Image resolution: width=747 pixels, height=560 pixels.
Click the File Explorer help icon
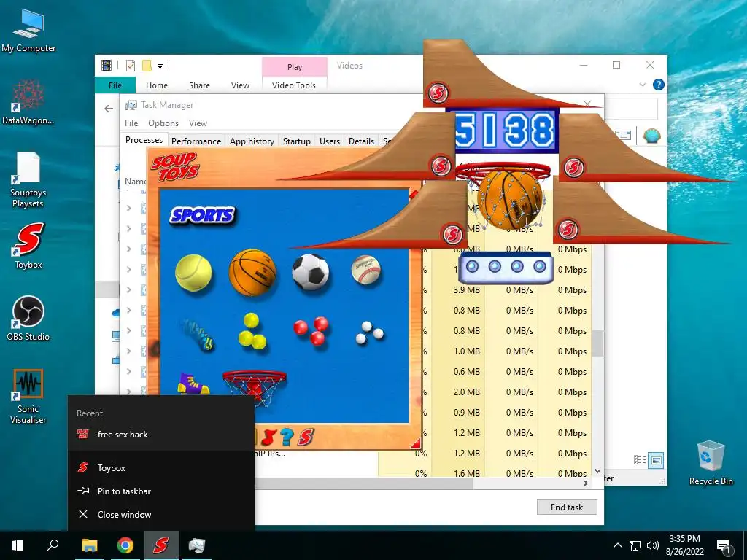[x=659, y=85]
